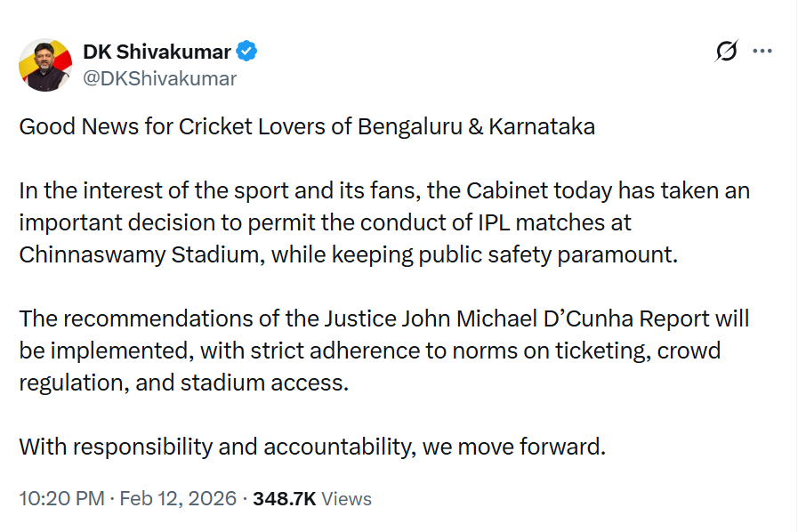Image resolution: width=798 pixels, height=532 pixels.
Task: Click the 'Good News for Cricket Lovers' line
Action: pyautogui.click(x=307, y=126)
